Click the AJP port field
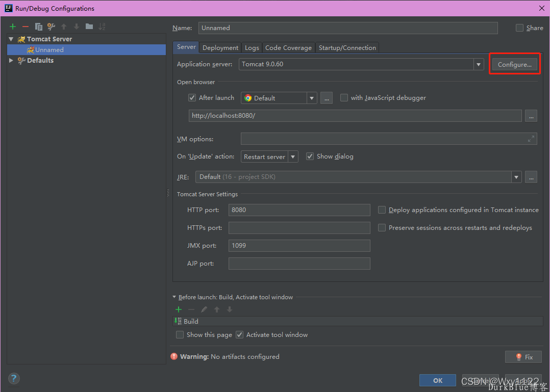550x392 pixels. (x=299, y=264)
